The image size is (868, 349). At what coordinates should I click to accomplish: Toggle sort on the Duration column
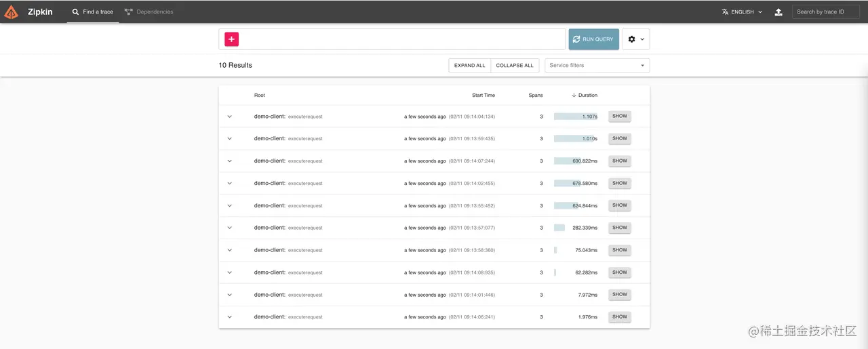pos(584,95)
